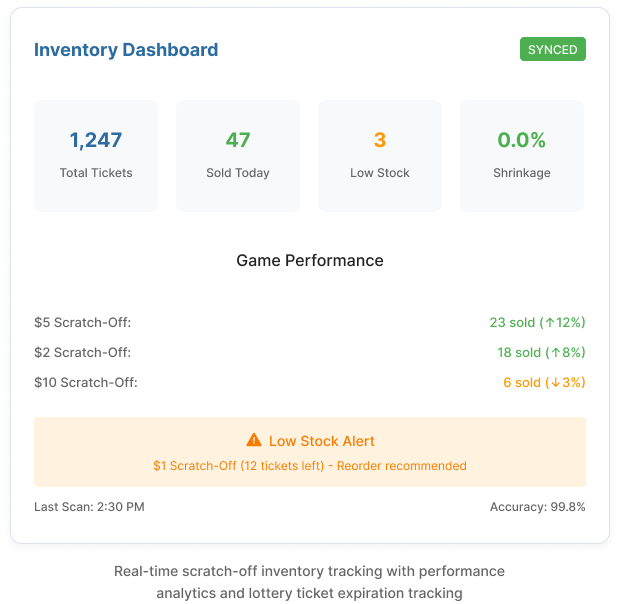Click the Last Scan 2:30 PM text

coord(89,507)
